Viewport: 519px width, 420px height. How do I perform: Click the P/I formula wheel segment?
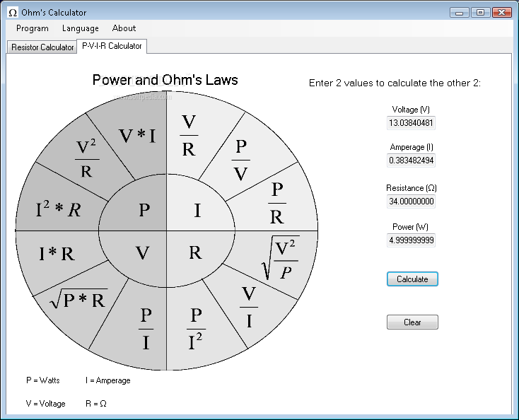pyautogui.click(x=146, y=329)
